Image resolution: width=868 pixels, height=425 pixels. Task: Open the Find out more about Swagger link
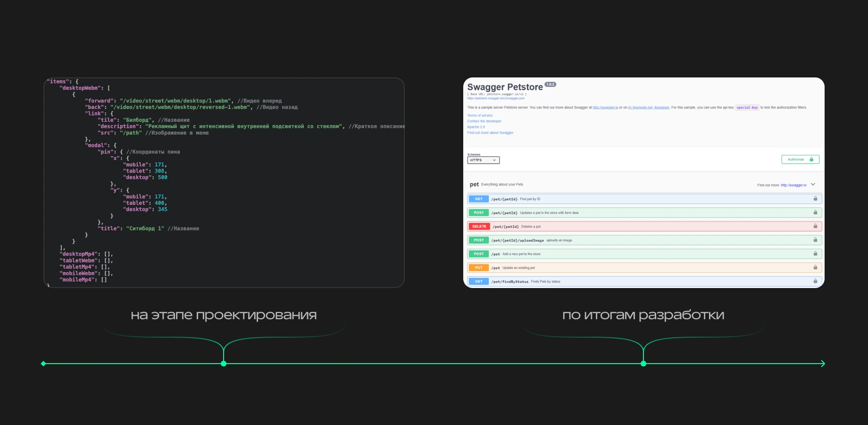[x=490, y=133]
